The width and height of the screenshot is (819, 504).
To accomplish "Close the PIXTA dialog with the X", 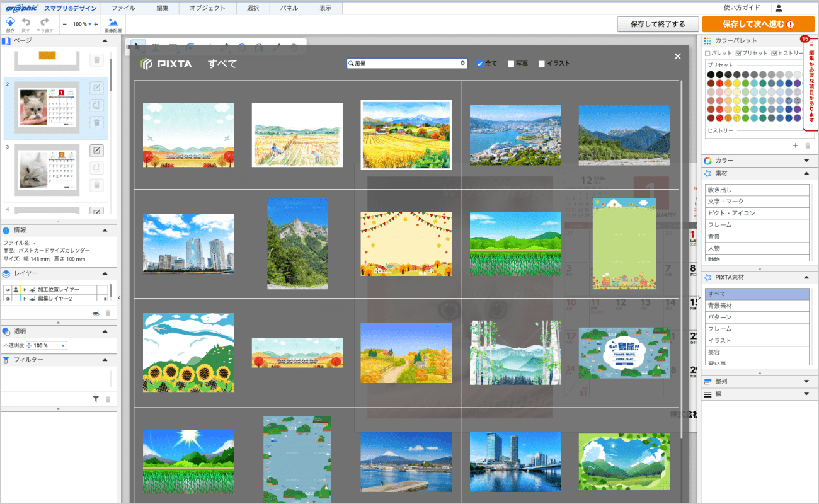I will (x=678, y=57).
